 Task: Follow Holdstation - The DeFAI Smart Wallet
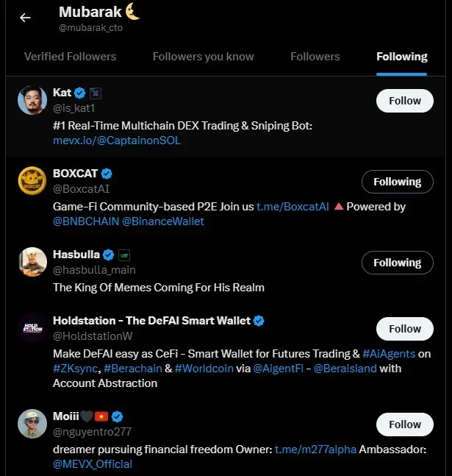pyautogui.click(x=404, y=329)
